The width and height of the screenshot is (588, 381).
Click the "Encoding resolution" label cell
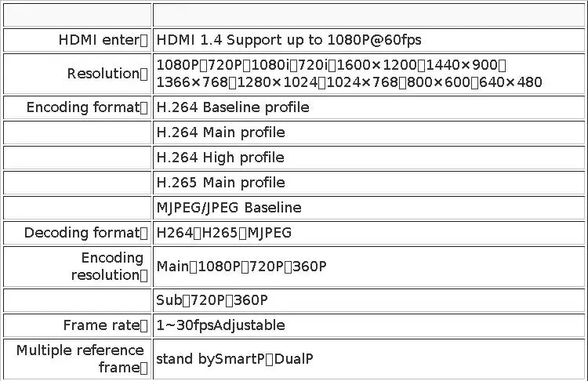(109, 267)
